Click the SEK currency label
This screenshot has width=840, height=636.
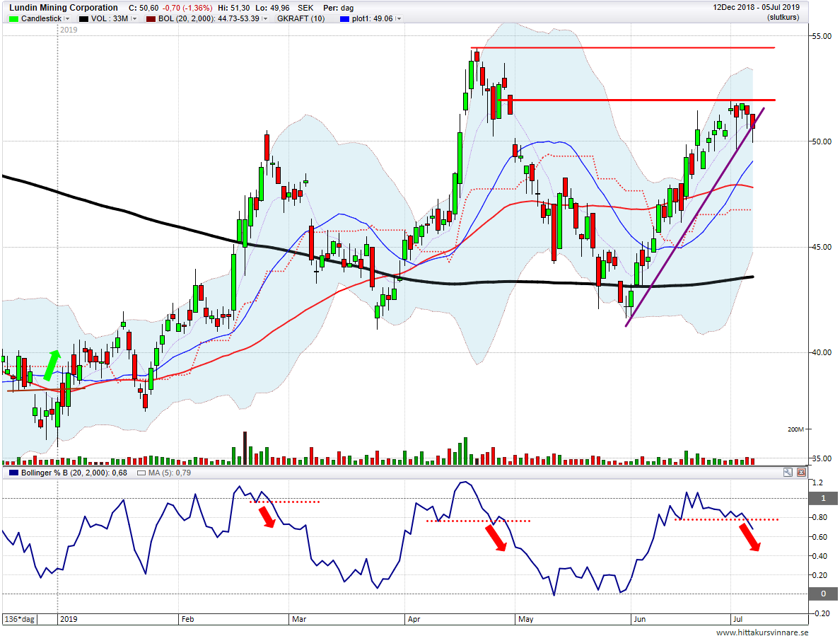[305, 8]
